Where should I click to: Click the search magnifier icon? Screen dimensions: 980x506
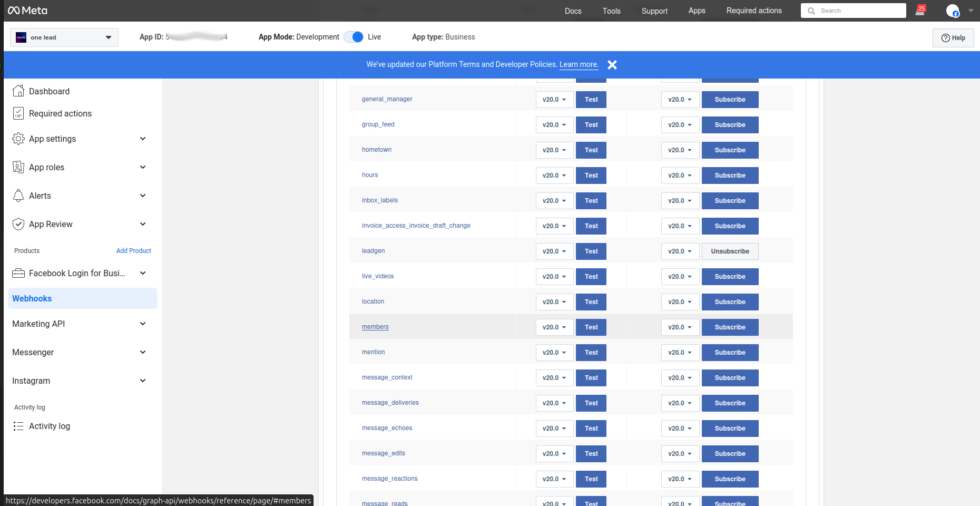[x=811, y=11]
